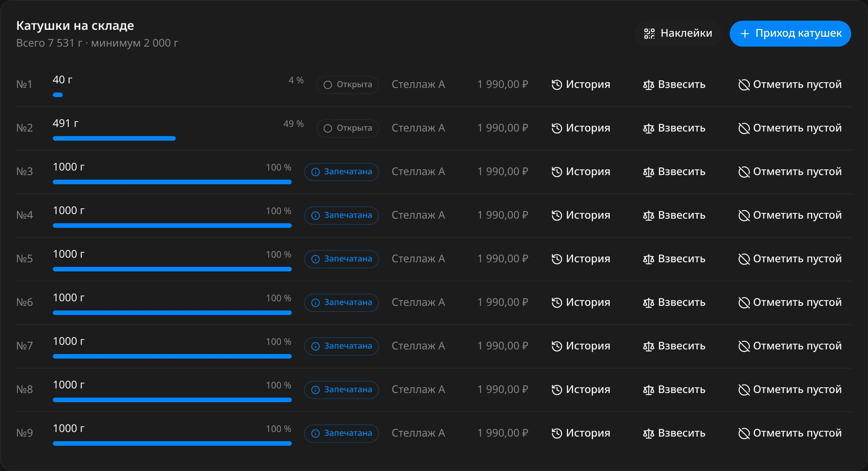Click the 1 990,00 ₽ price of spool №6
This screenshot has width=868, height=471.
(503, 302)
